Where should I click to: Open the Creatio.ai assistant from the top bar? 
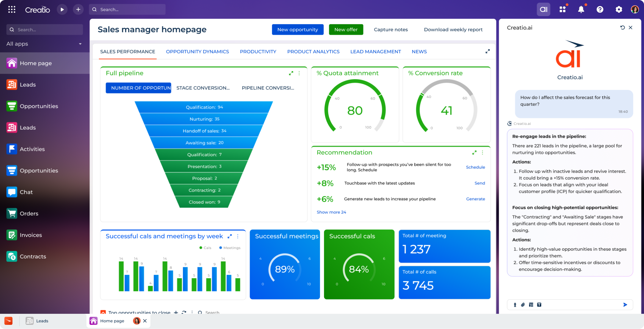coord(543,9)
